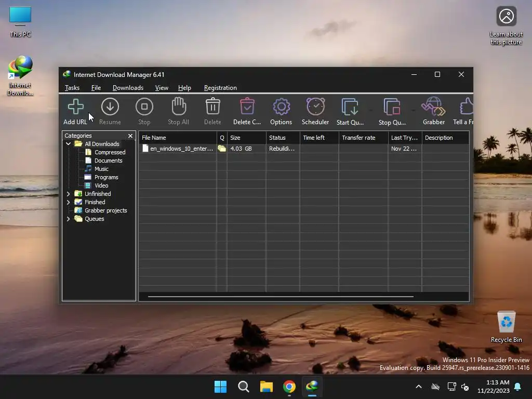This screenshot has height=399, width=532.
Task: Click the Stop Queue icon
Action: pyautogui.click(x=392, y=107)
